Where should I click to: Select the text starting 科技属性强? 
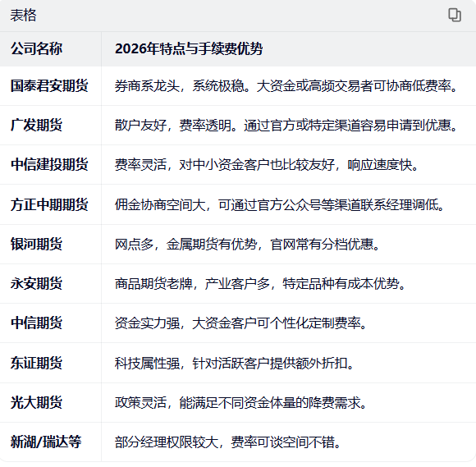[234, 363]
